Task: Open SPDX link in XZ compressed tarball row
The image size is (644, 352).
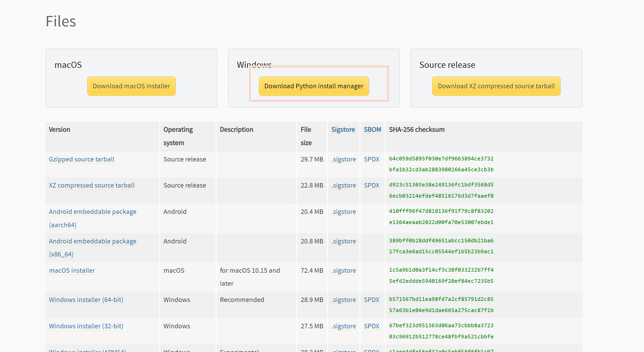Action: [x=372, y=185]
